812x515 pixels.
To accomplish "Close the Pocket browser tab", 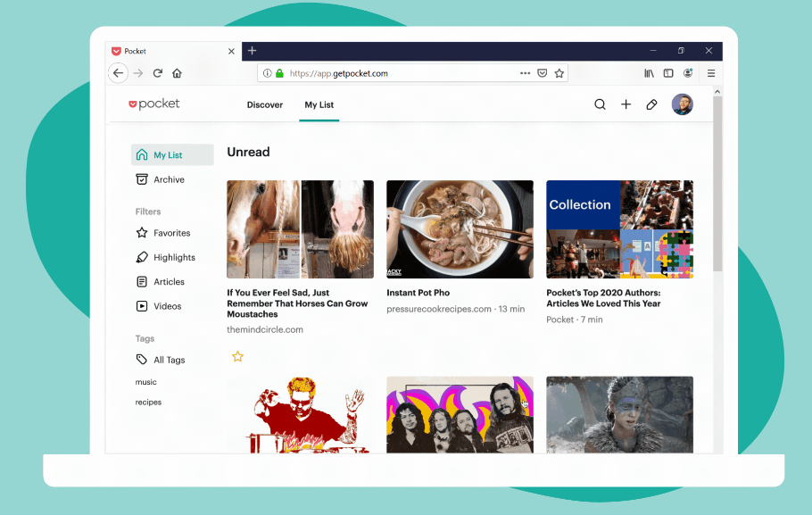I will click(x=231, y=51).
